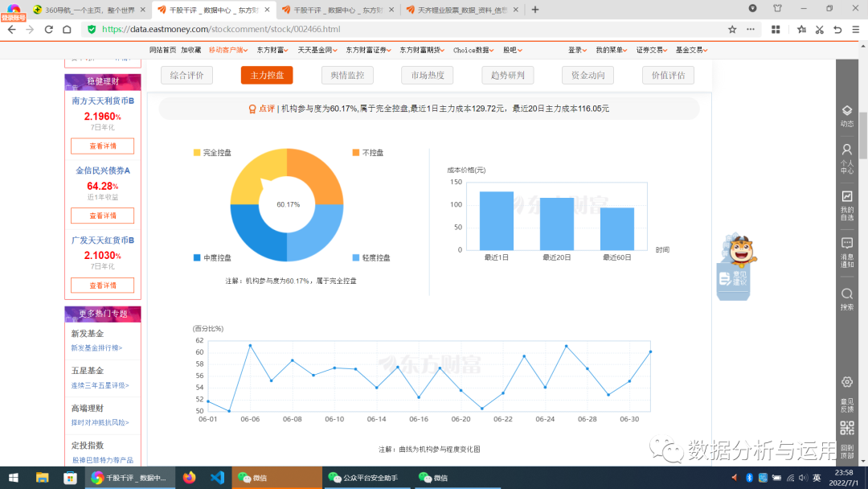Go back to the previous page
Viewport: 868px width, 489px height.
pyautogui.click(x=11, y=29)
